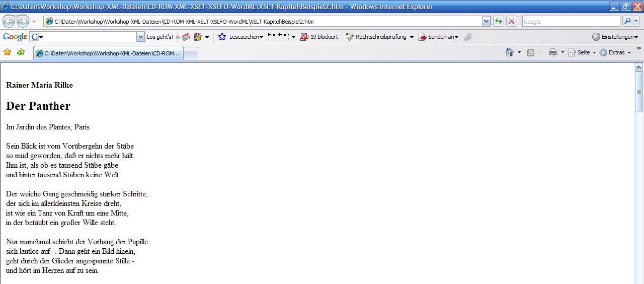
Task: Click the line Im Jardin des Plantes, Paris
Action: [48, 127]
